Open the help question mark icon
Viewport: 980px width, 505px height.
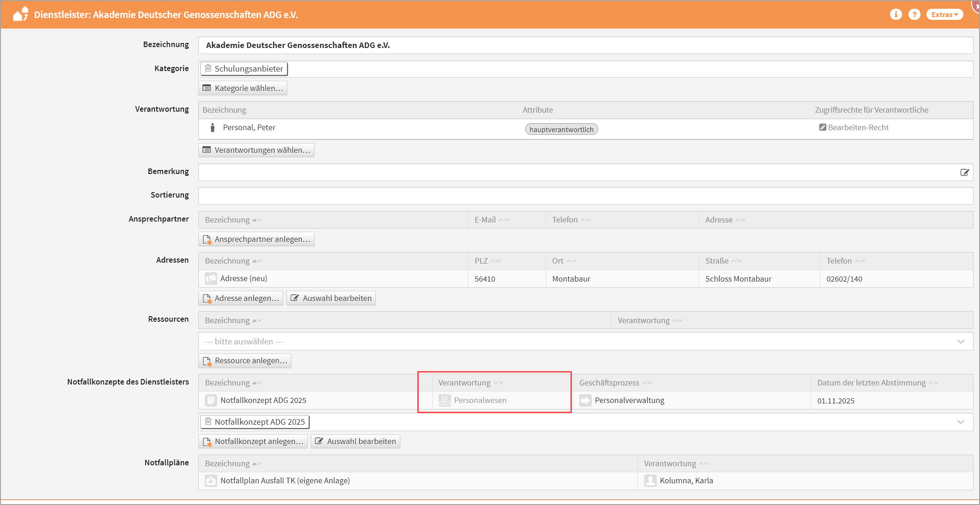click(914, 14)
